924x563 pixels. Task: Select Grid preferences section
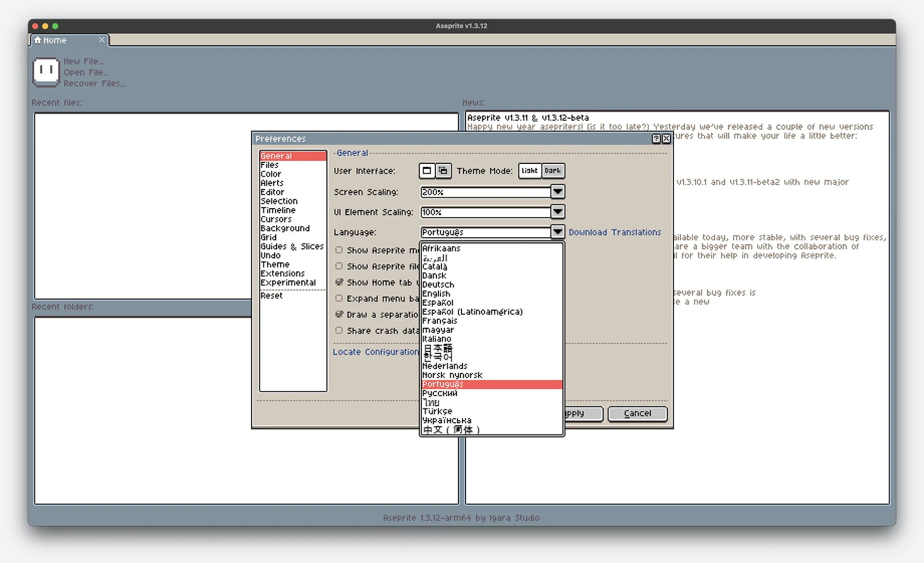293,237
